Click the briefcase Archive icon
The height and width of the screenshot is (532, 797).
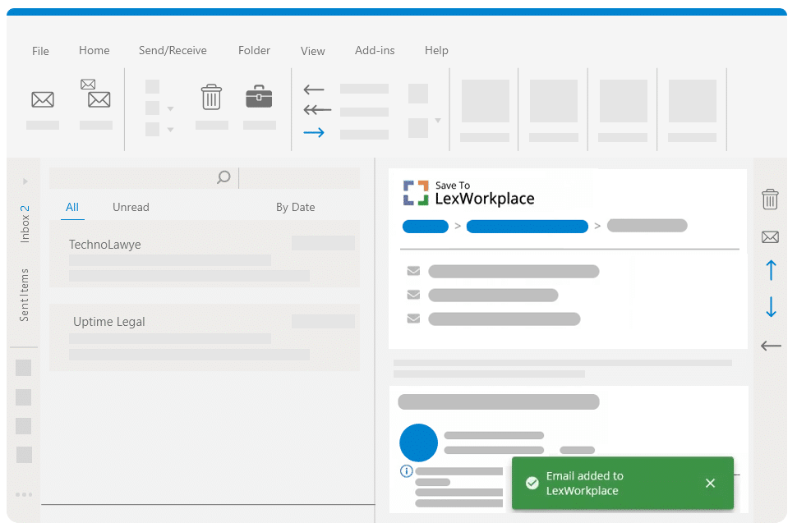click(x=259, y=96)
